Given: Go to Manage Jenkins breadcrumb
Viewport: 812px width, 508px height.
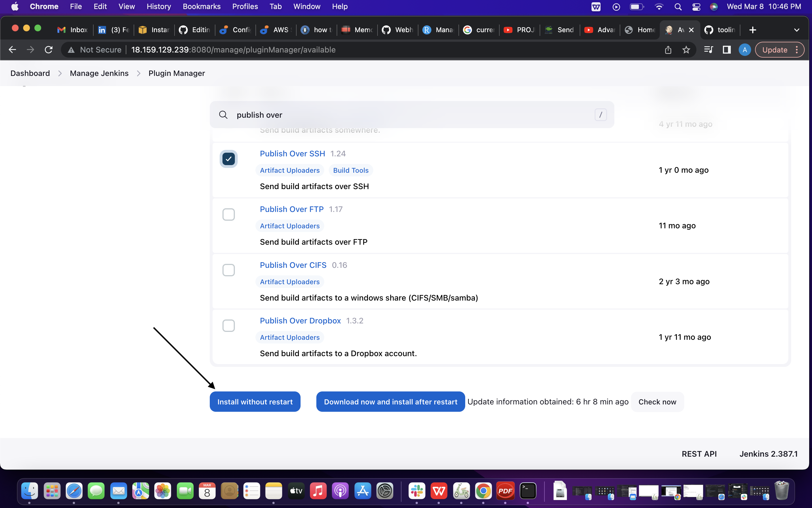Looking at the screenshot, I should pos(99,73).
